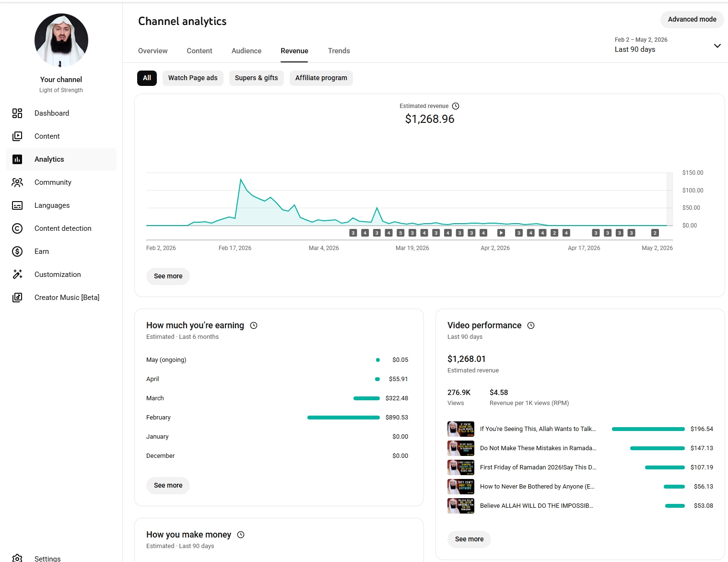Image resolution: width=728 pixels, height=562 pixels.
Task: Click the clock icon beside Estimated revenue
Action: coord(456,106)
